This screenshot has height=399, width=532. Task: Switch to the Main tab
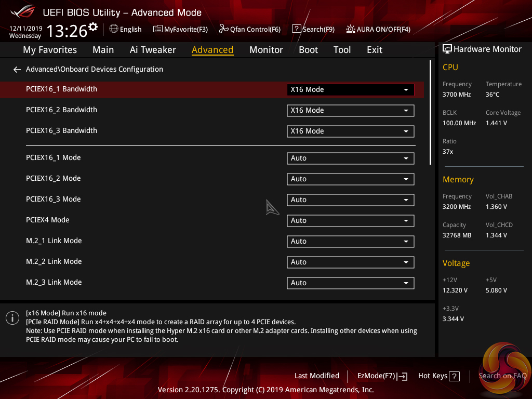pyautogui.click(x=103, y=50)
